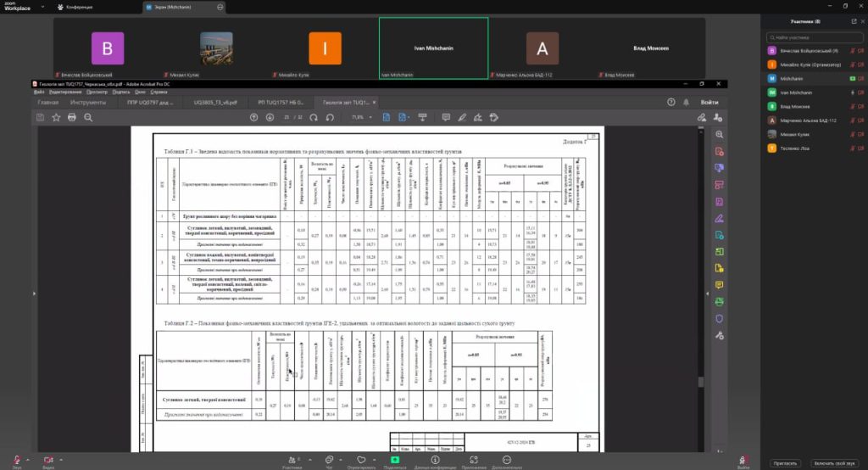The height and width of the screenshot is (470, 868).
Task: Toggle the microphone in Zoom toolbar
Action: click(x=16, y=458)
